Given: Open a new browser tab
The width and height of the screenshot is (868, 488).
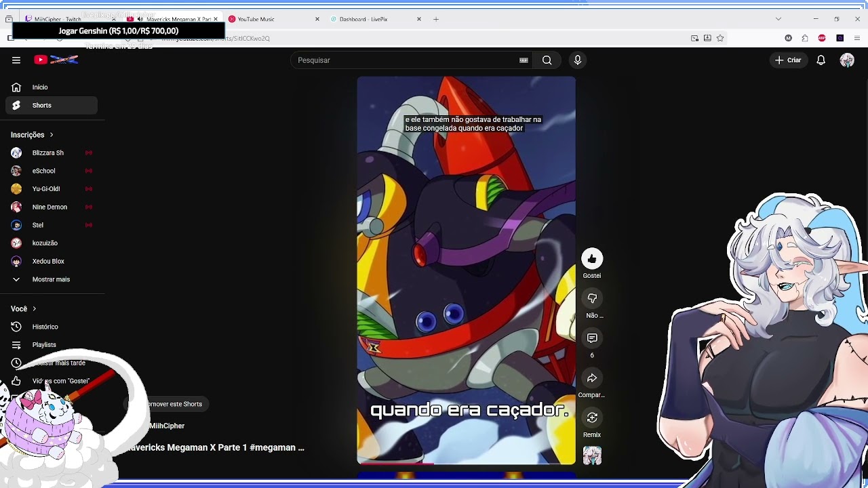Looking at the screenshot, I should [436, 19].
